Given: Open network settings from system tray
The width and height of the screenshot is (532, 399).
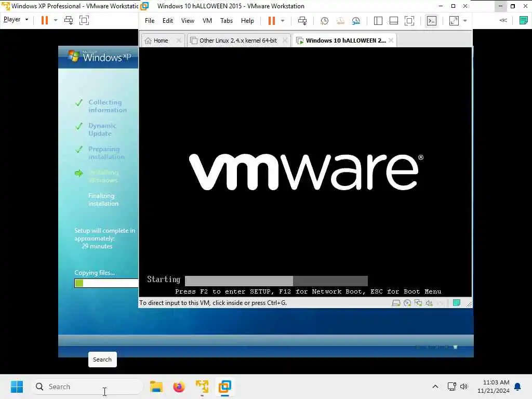Looking at the screenshot, I should click(451, 387).
